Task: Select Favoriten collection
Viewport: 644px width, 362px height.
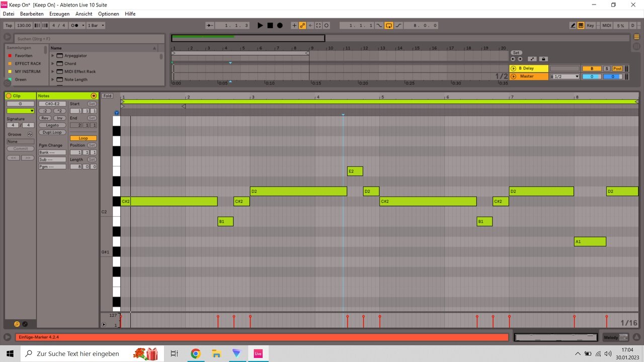Action: point(23,56)
